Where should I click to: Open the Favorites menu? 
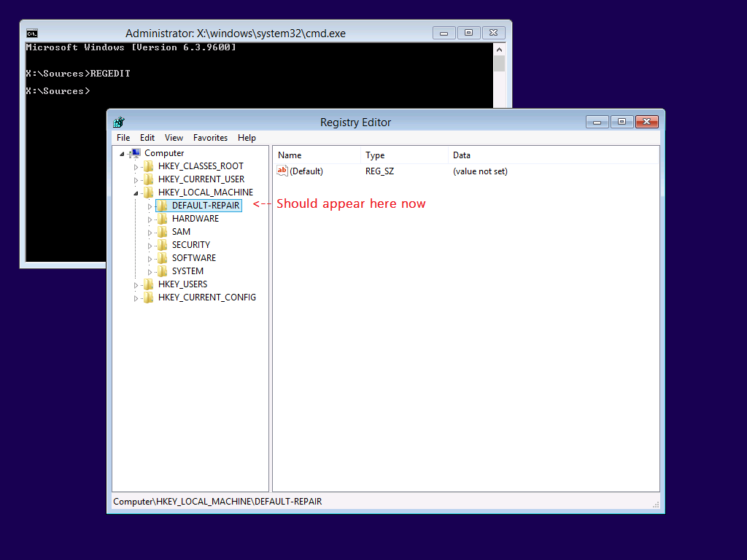[x=210, y=138]
